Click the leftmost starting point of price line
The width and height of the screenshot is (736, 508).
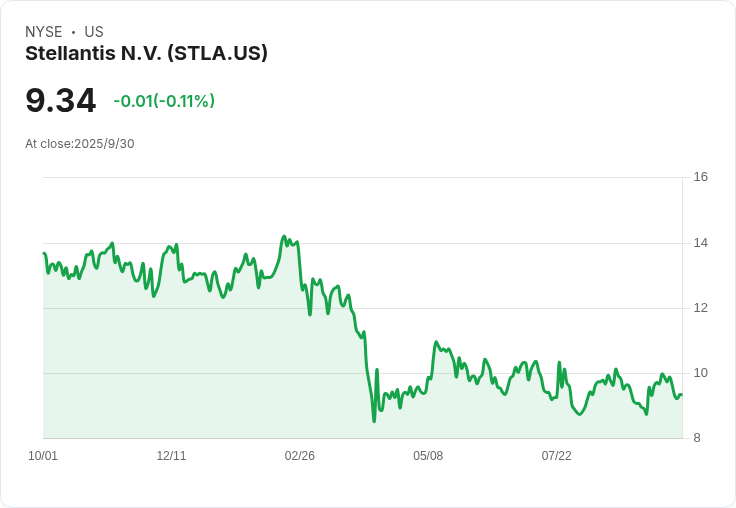[x=44, y=254]
